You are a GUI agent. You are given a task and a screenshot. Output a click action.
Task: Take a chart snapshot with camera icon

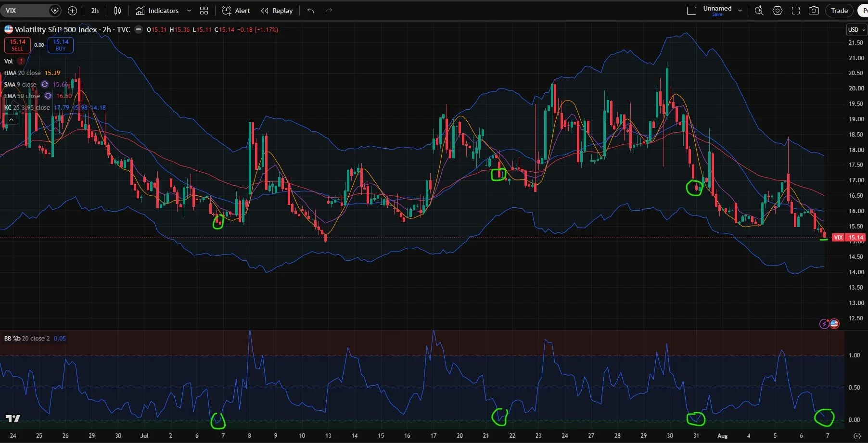[814, 11]
